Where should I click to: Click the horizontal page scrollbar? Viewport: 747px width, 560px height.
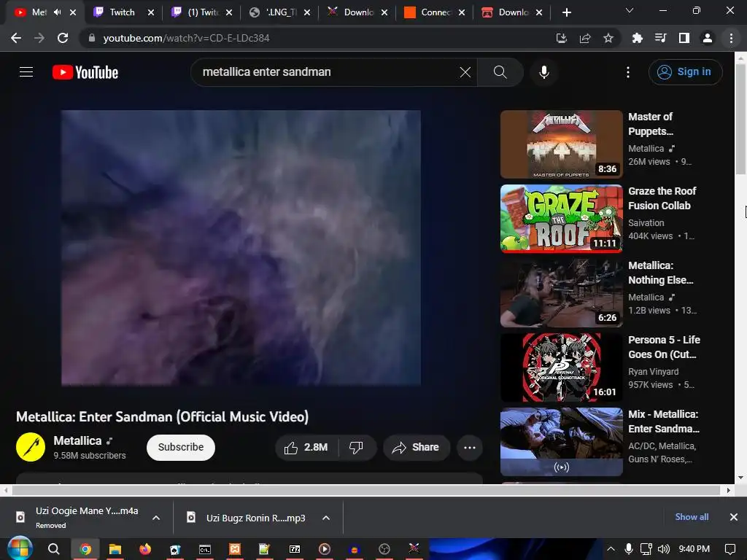(366, 490)
